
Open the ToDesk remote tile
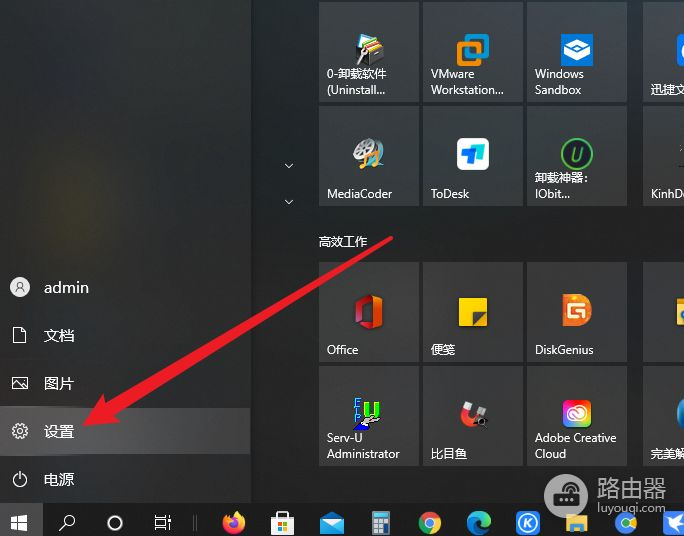pyautogui.click(x=470, y=157)
